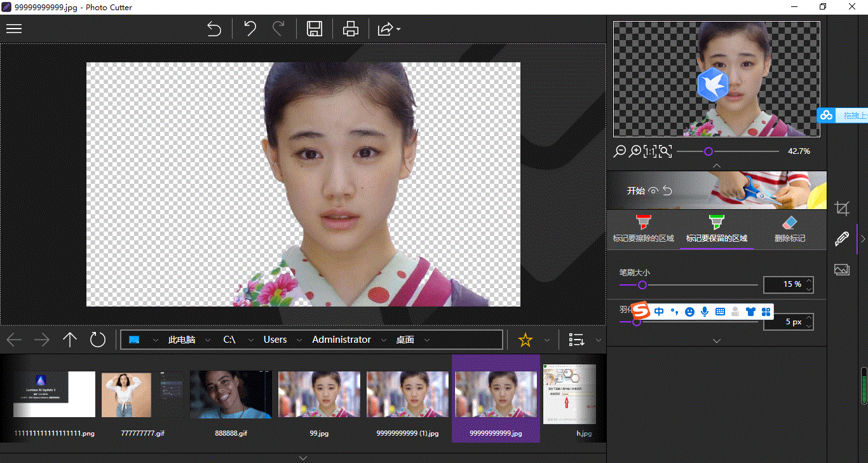868x463 pixels.
Task: Refresh the file browser folder
Action: pos(98,340)
